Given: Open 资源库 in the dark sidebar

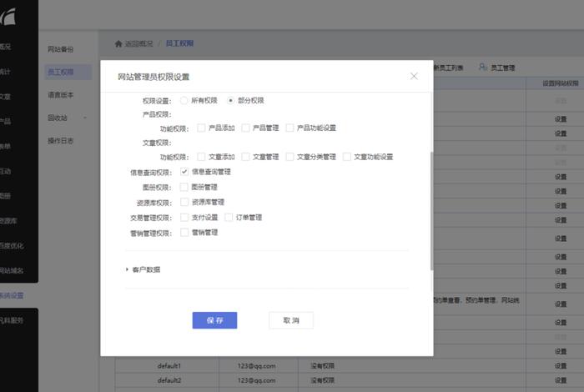Looking at the screenshot, I should point(8,221).
